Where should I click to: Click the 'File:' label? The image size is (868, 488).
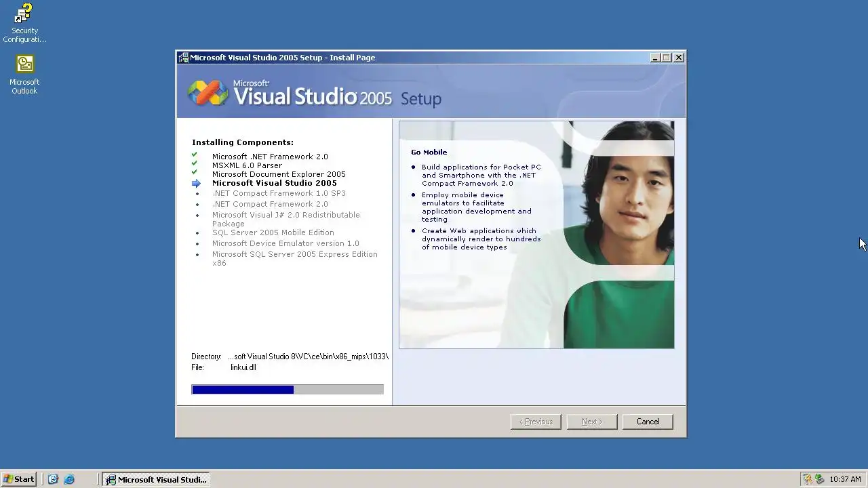(x=197, y=367)
